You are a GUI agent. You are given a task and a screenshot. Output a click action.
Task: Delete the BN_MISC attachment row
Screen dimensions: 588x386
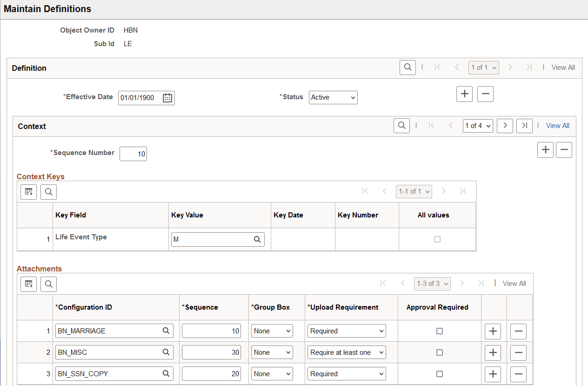(518, 353)
